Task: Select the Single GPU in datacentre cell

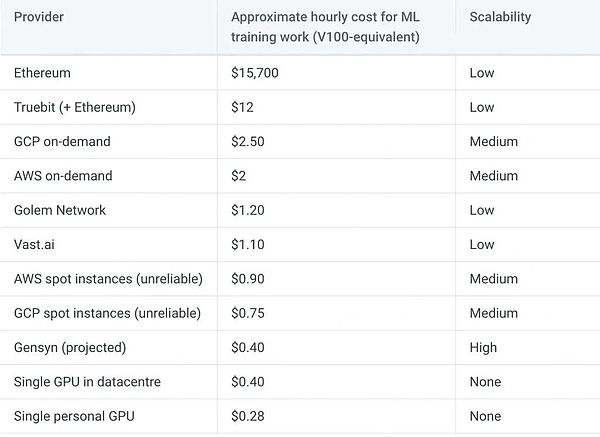Action: click(x=87, y=382)
